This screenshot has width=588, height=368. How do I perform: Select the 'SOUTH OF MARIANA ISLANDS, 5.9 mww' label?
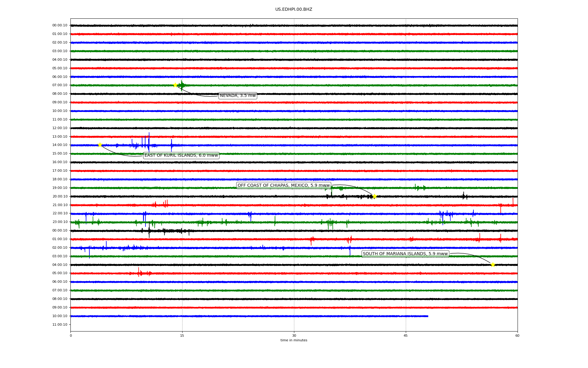(x=405, y=254)
